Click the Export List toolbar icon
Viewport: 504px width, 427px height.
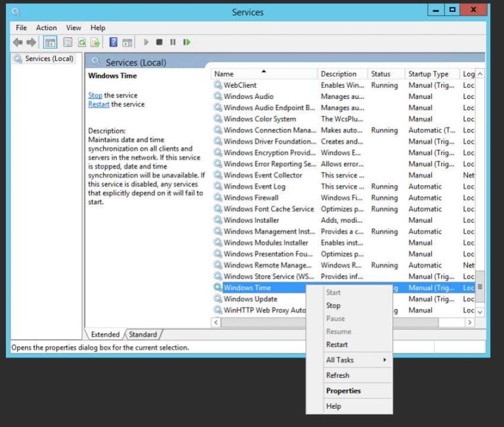pyautogui.click(x=95, y=42)
